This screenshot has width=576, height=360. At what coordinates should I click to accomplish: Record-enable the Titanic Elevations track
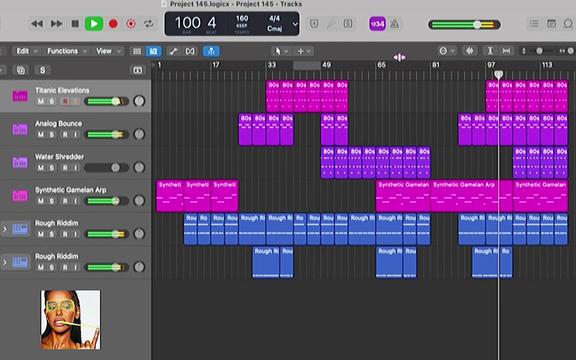tap(65, 101)
